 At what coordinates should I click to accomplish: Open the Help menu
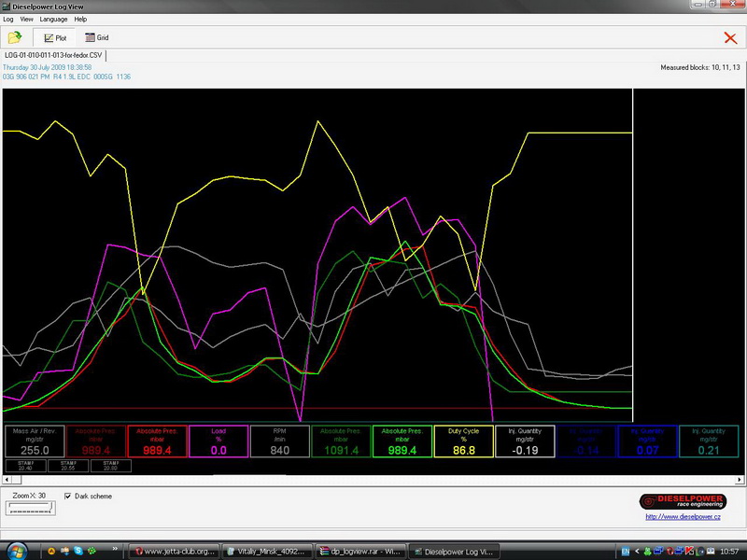80,19
